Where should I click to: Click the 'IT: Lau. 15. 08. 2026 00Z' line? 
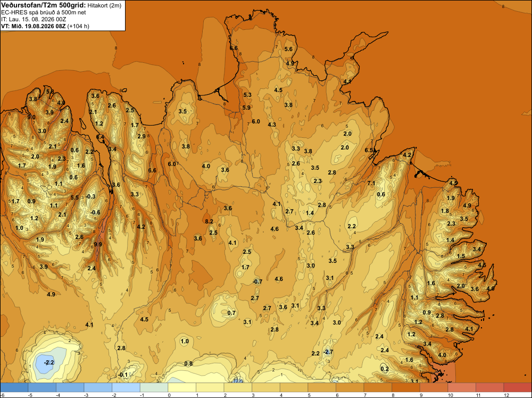(x=34, y=19)
